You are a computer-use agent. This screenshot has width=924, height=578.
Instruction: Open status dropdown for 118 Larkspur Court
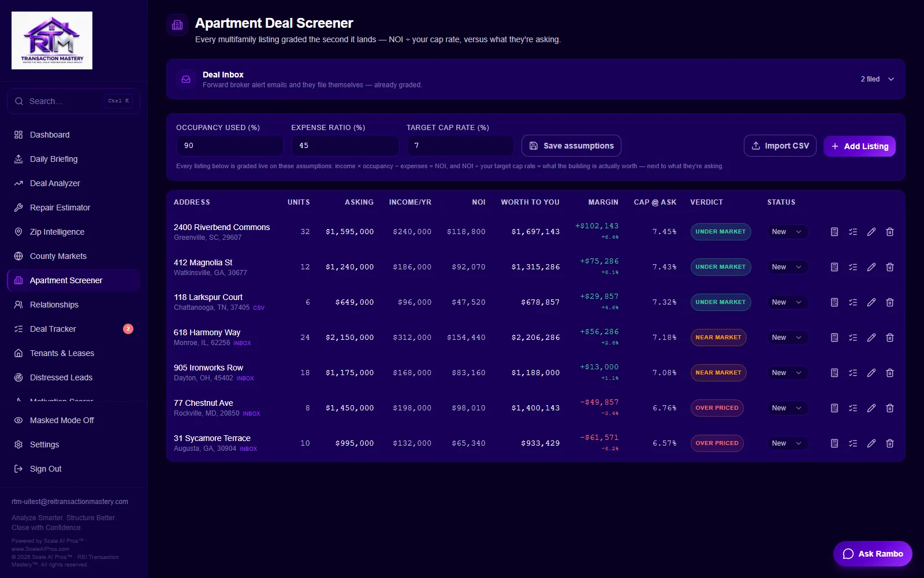[x=787, y=302]
